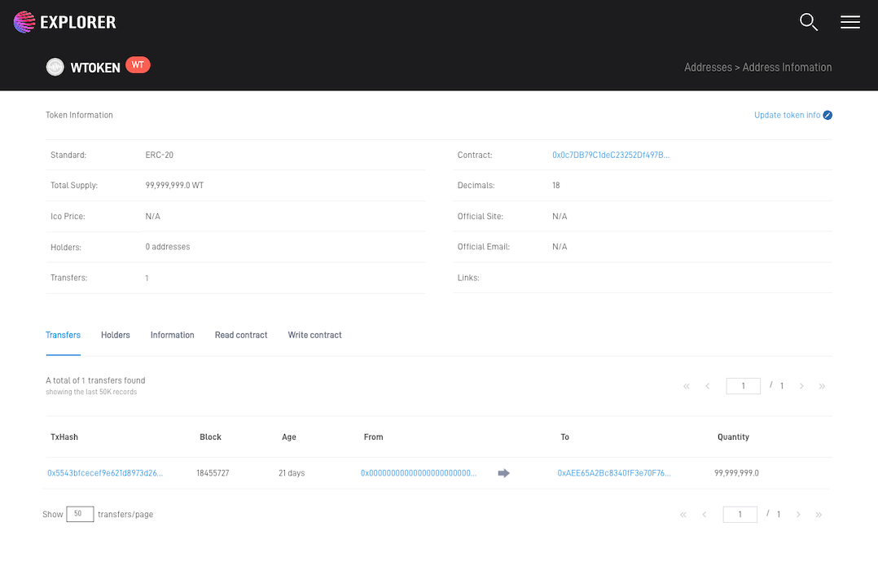
Task: Click the WTOKEN token avatar icon
Action: pos(55,68)
